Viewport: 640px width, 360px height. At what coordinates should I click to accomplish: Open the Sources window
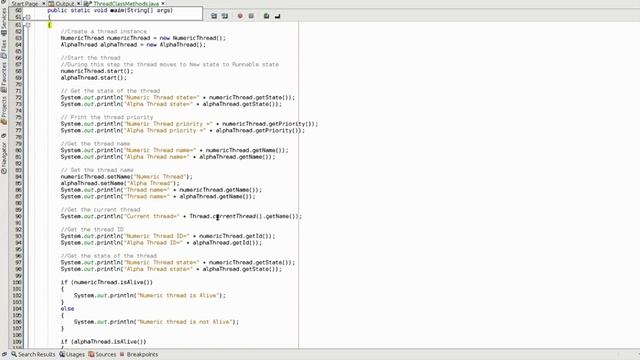coord(106,354)
